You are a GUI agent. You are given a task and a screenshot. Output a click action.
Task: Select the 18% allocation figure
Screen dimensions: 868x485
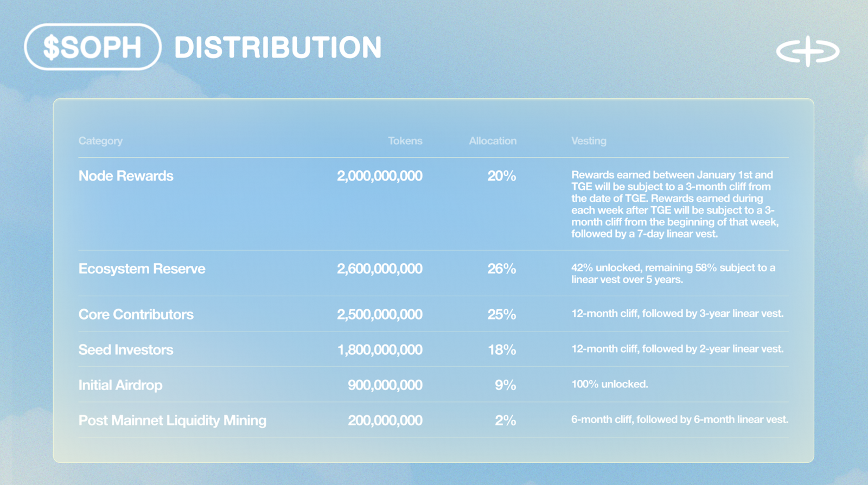(501, 349)
